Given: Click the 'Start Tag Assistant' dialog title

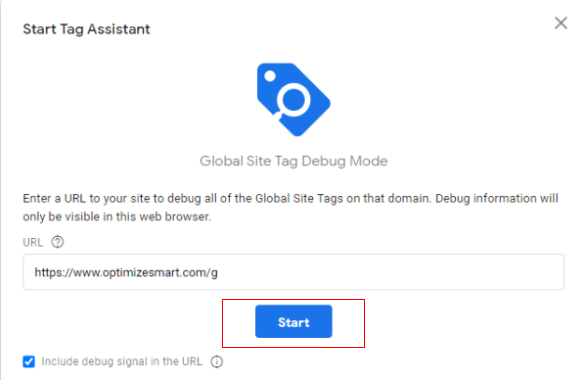Looking at the screenshot, I should [x=86, y=29].
